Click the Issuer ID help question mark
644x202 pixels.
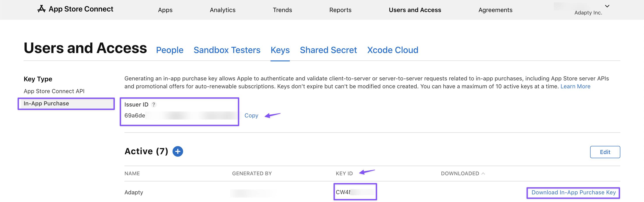pos(154,105)
